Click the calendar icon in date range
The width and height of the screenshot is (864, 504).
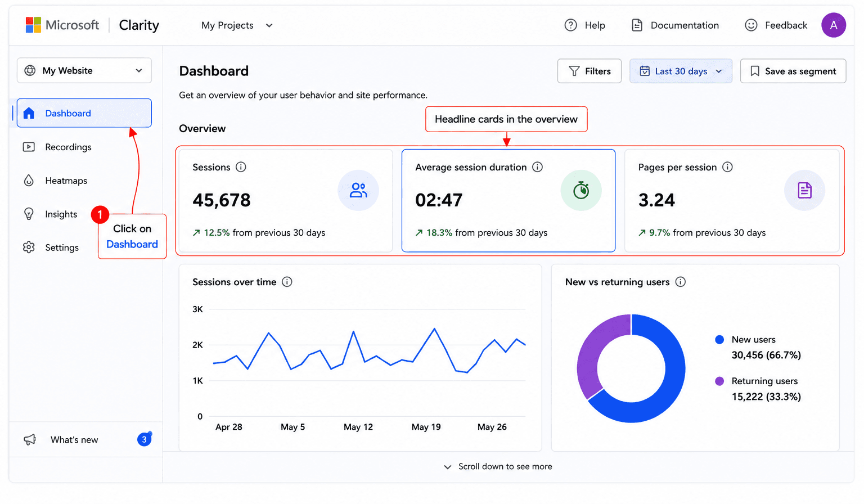click(x=645, y=71)
